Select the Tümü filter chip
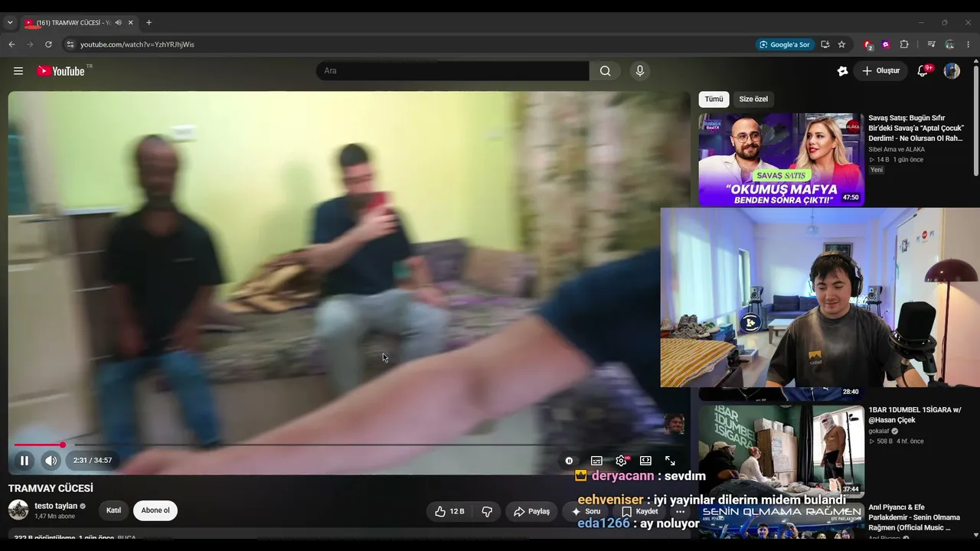Viewport: 980px width, 551px height. 714,99
